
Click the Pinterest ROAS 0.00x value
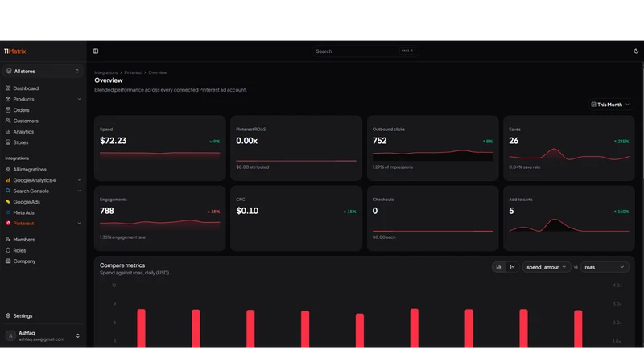coord(247,141)
